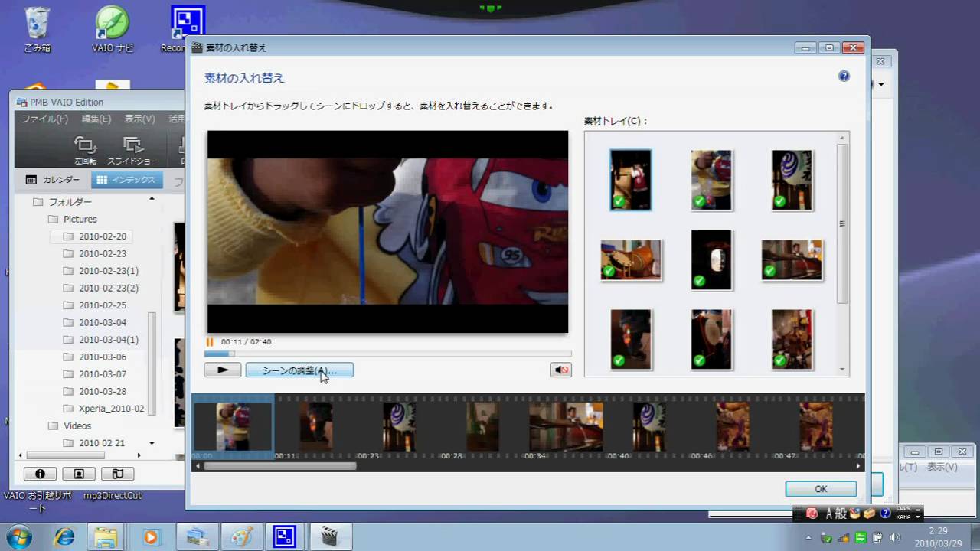
Task: Select the timeline scene starting at 00:11
Action: [315, 427]
